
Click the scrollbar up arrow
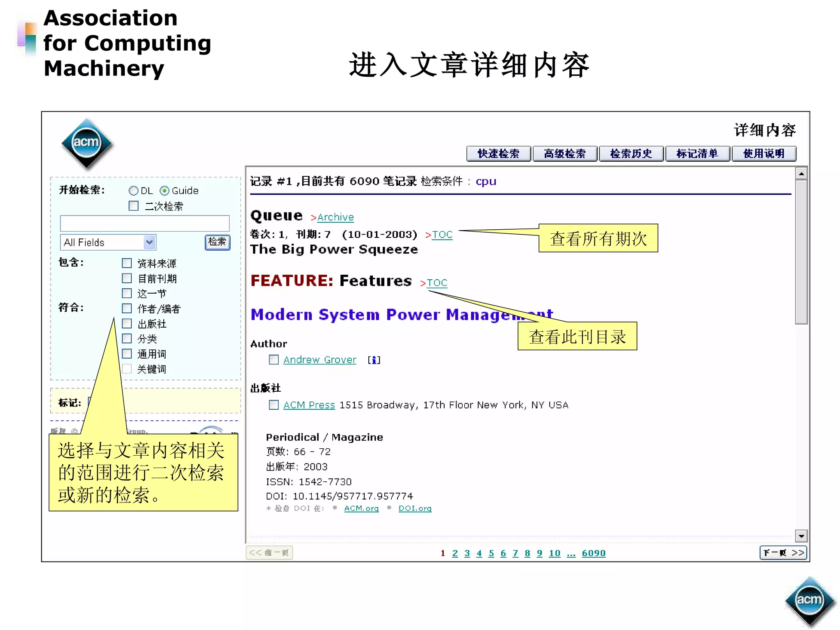click(801, 174)
